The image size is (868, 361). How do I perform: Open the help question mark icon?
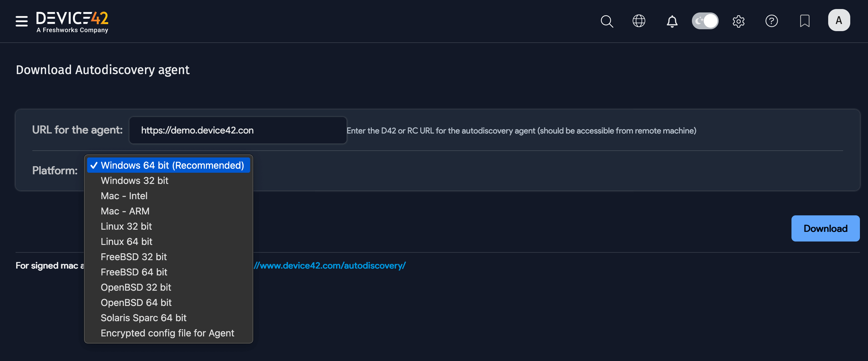click(772, 21)
